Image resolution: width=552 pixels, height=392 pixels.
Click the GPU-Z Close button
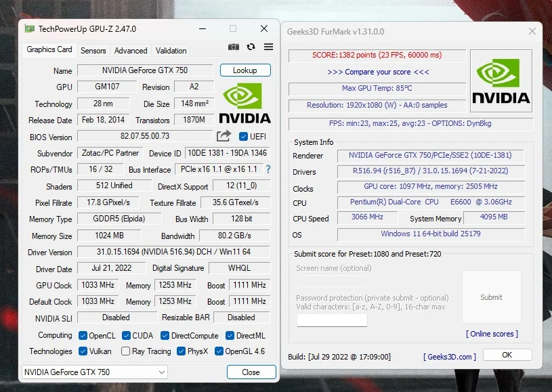click(x=251, y=372)
